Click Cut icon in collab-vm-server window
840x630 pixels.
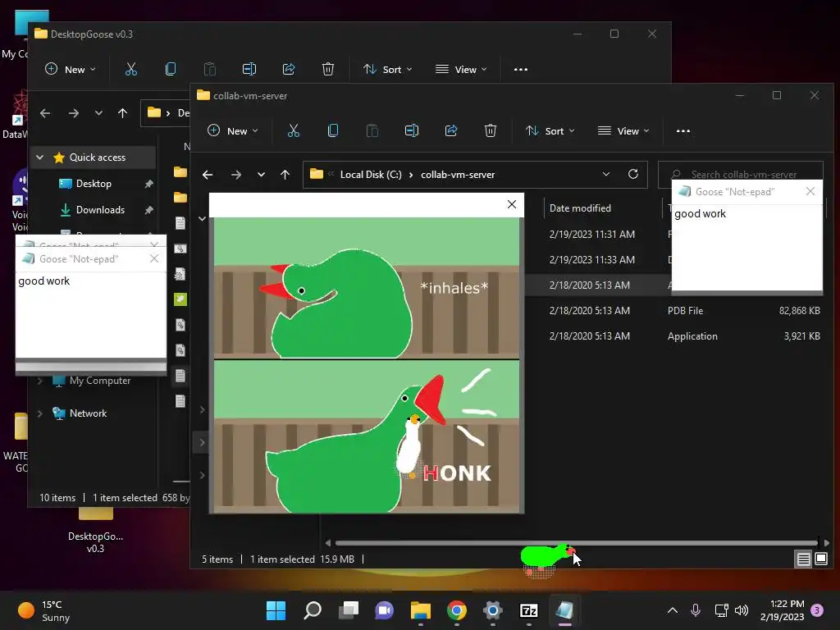point(293,130)
